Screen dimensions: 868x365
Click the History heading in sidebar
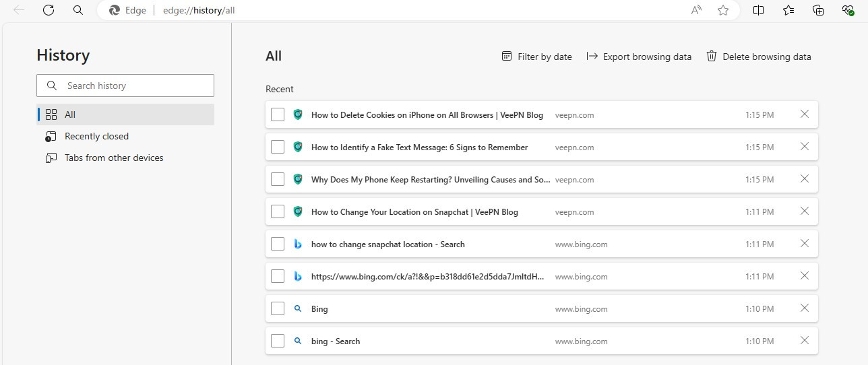63,55
